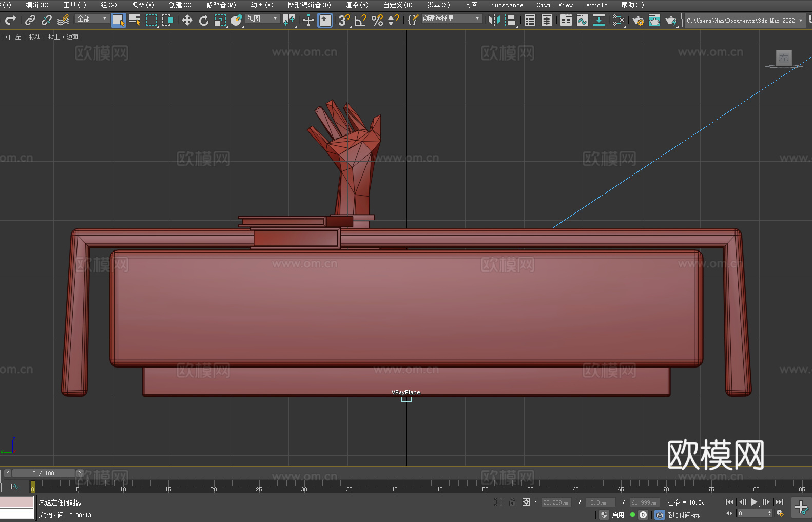Toggle Selection Lock padlock icon
Image resolution: width=812 pixels, height=522 pixels.
pyautogui.click(x=512, y=502)
